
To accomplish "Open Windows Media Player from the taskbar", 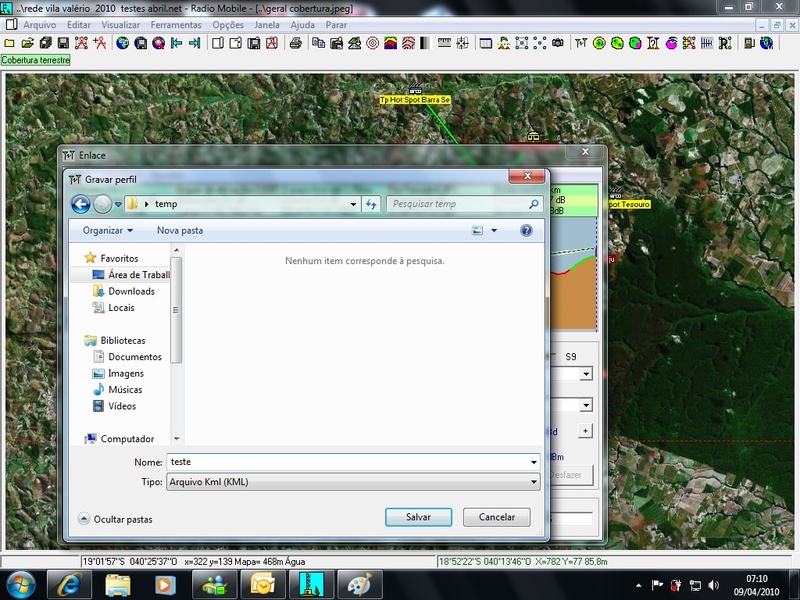I will [x=164, y=584].
